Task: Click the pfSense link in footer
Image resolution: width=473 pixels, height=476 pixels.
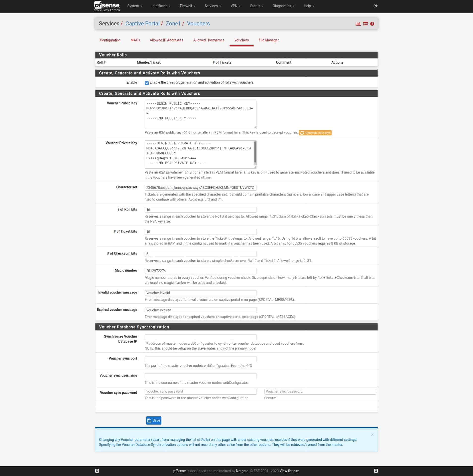Action: click(179, 471)
